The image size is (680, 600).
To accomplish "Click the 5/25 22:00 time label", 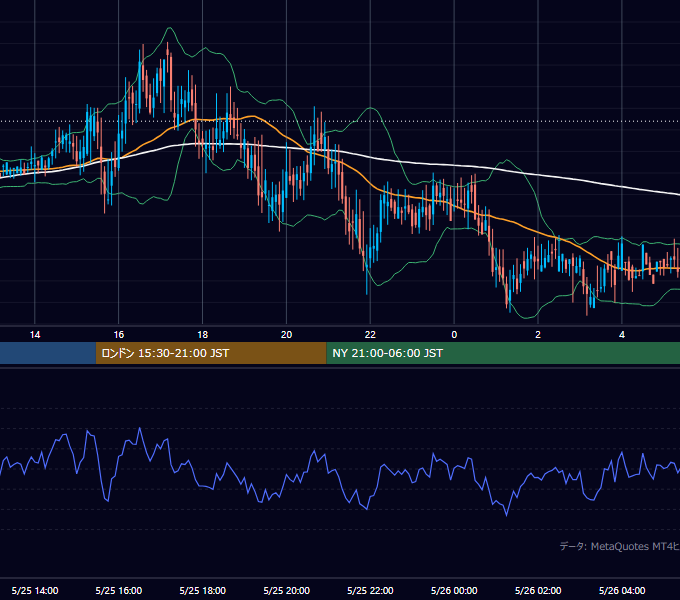I will pos(370,590).
